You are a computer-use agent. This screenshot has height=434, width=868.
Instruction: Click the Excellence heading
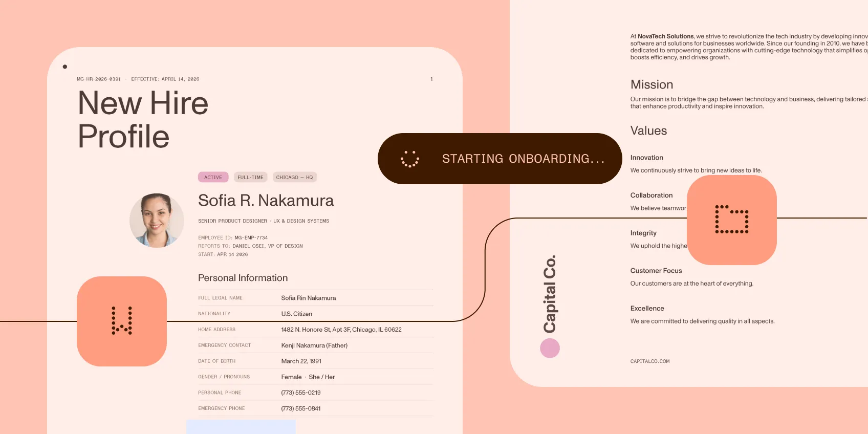pos(647,309)
